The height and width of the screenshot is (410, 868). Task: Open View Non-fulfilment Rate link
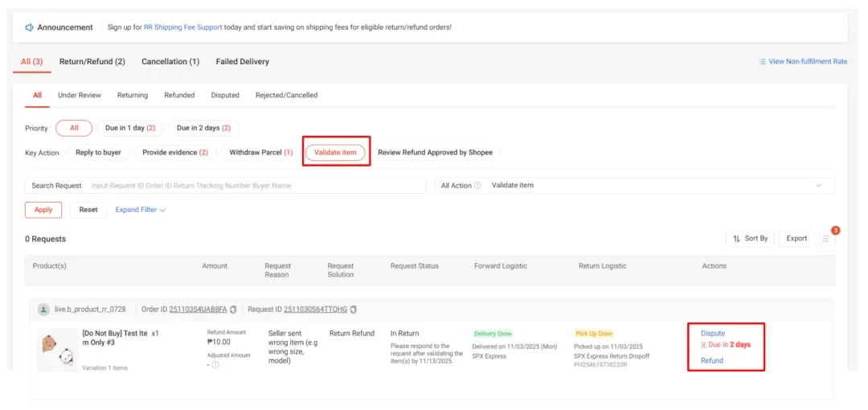coord(803,62)
